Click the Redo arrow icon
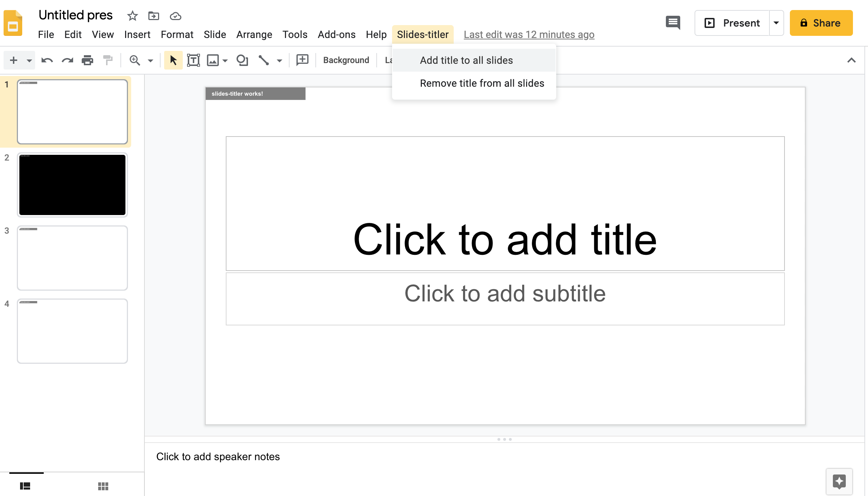This screenshot has width=868, height=496. pyautogui.click(x=67, y=60)
